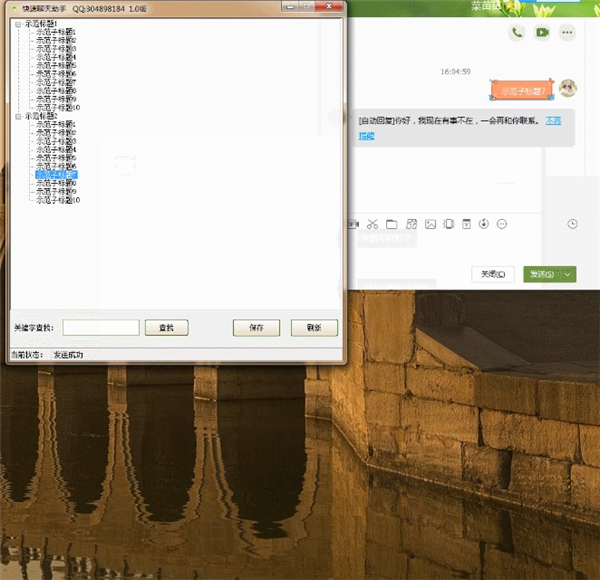Click the 刷新 refresh button

coord(314,328)
